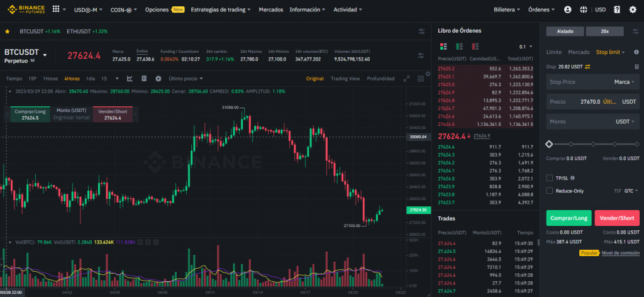Enable the Reduce-Only checkbox
Image resolution: width=644 pixels, height=297 pixels.
click(x=549, y=191)
